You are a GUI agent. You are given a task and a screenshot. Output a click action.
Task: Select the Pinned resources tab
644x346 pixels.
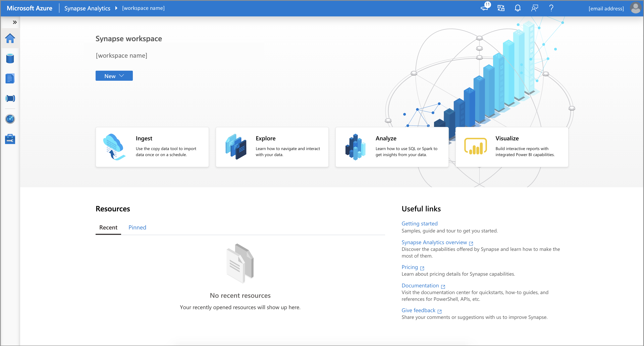point(137,227)
